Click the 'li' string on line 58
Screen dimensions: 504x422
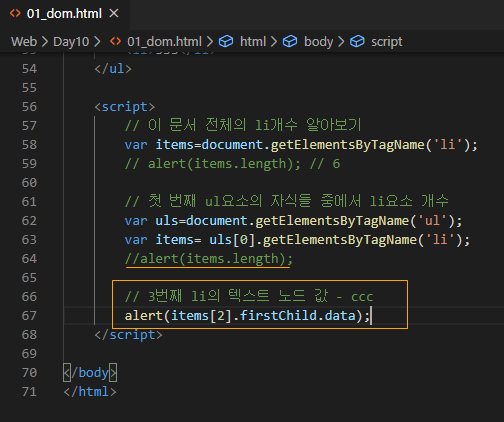pyautogui.click(x=448, y=144)
